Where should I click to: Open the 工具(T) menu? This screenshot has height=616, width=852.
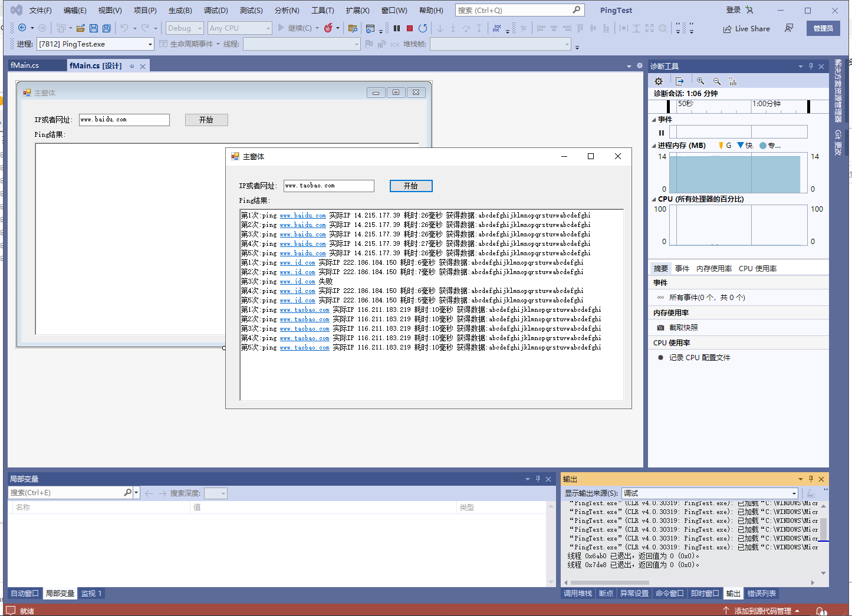point(323,10)
